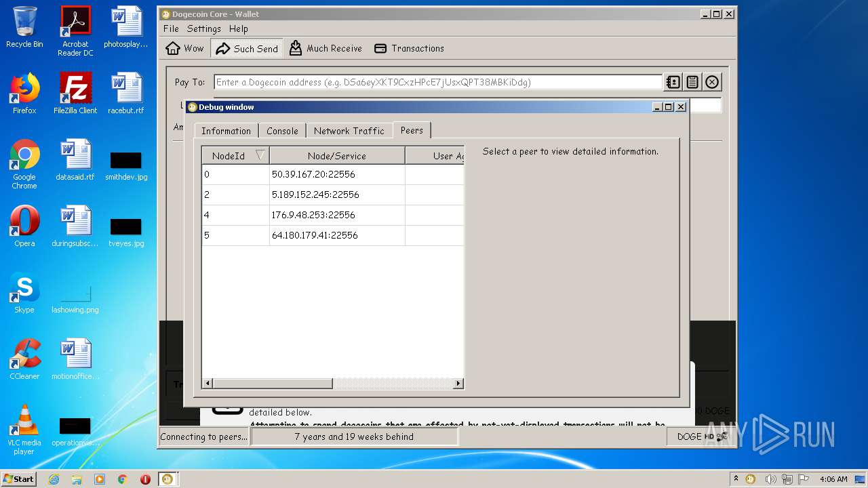The height and width of the screenshot is (488, 868).
Task: Launch Opera from desktop
Action: click(x=24, y=226)
